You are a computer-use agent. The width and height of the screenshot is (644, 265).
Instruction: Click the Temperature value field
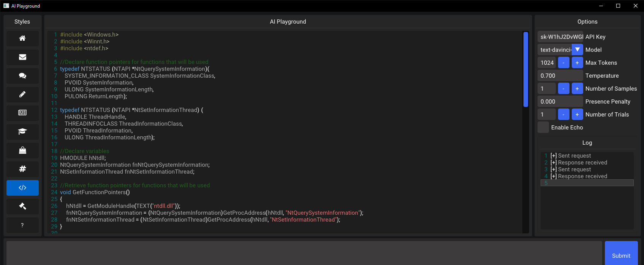click(560, 75)
